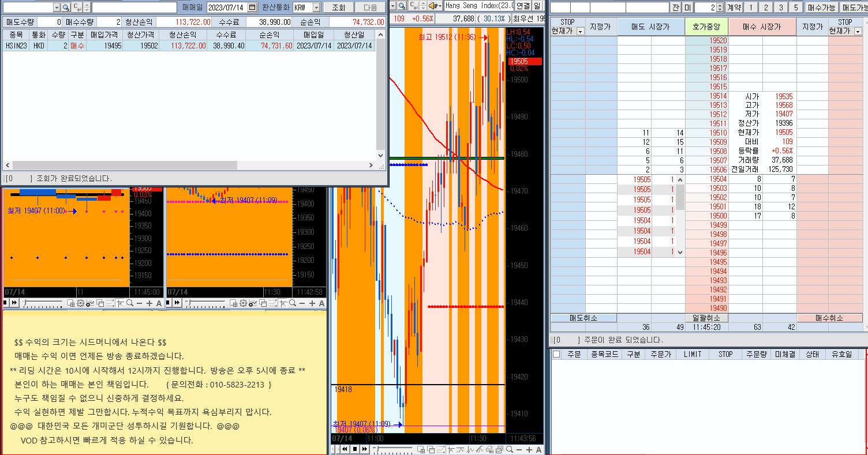
Task: Click the A auto-scale icon in main chart toolbar
Action: pos(538,449)
